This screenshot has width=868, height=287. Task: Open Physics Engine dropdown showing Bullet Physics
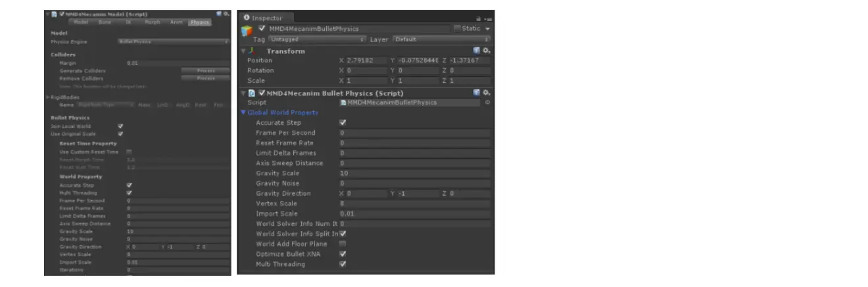tap(174, 42)
